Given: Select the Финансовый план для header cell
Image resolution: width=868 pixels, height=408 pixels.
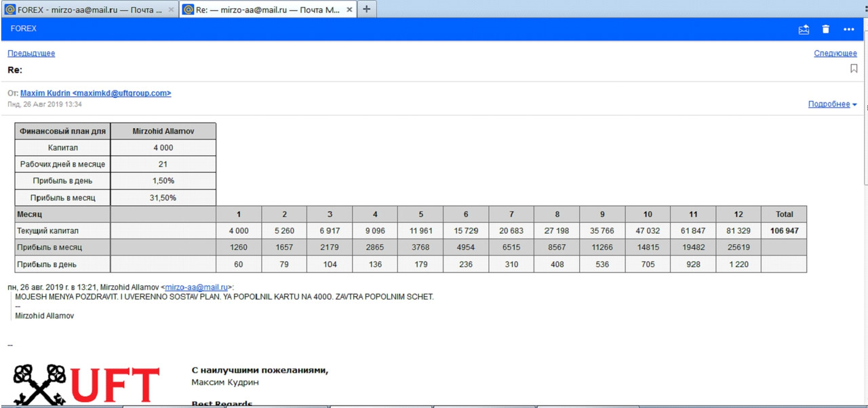Looking at the screenshot, I should (63, 131).
